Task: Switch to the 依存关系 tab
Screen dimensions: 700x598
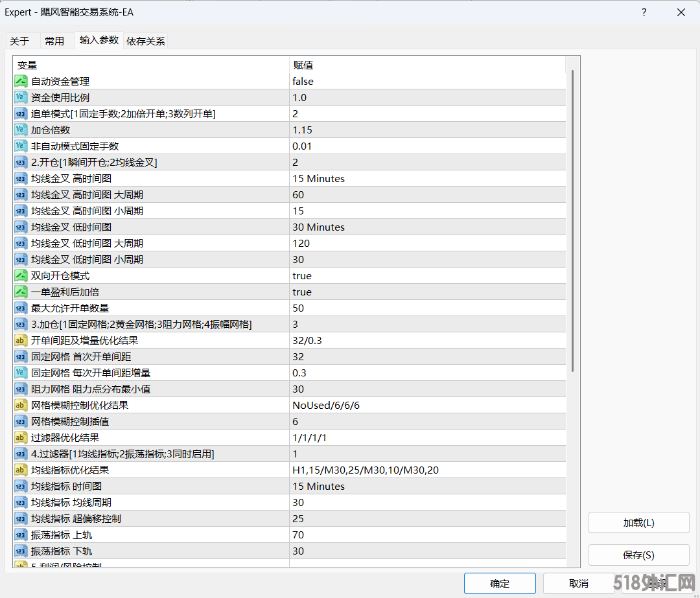Action: point(146,41)
